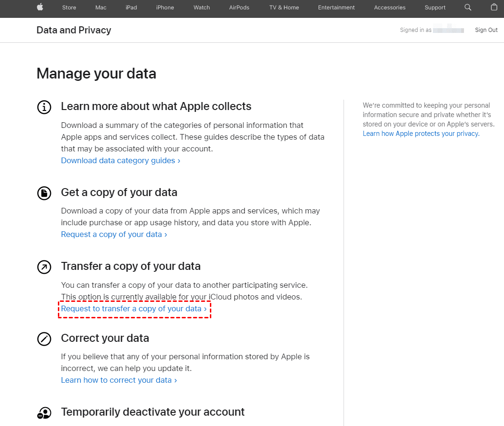Screen dimensions: 504x426
Task: Open Request to transfer a copy link
Action: [134, 309]
